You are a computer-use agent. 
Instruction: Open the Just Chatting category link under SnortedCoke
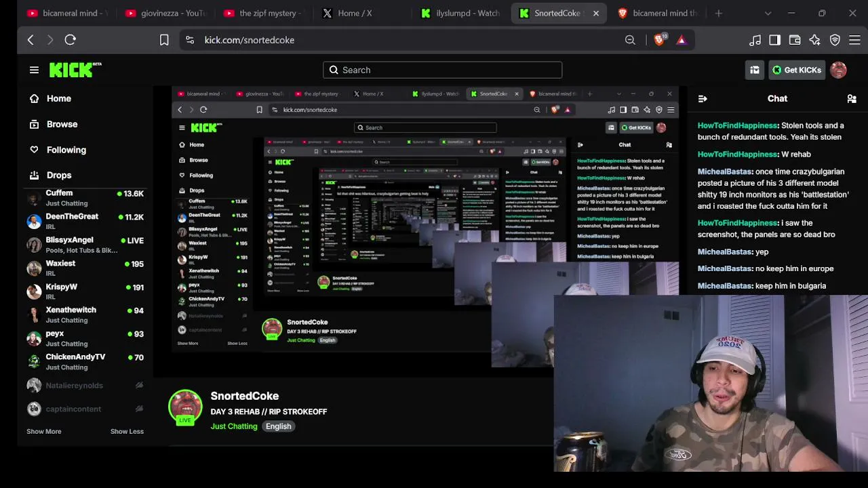tap(234, 426)
